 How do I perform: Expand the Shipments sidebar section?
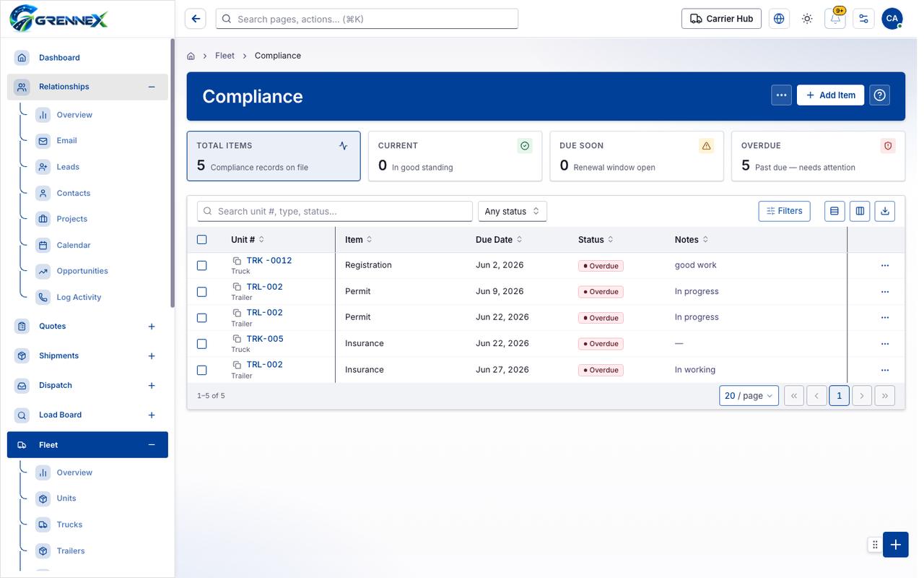point(152,356)
